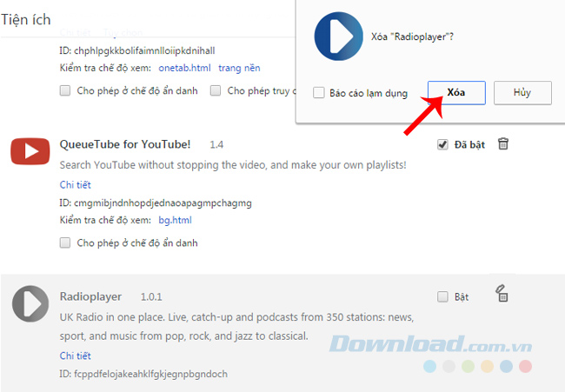This screenshot has height=392, width=565.
Task: Click the Radioplayer UK Radio description
Action: pyautogui.click(x=236, y=327)
